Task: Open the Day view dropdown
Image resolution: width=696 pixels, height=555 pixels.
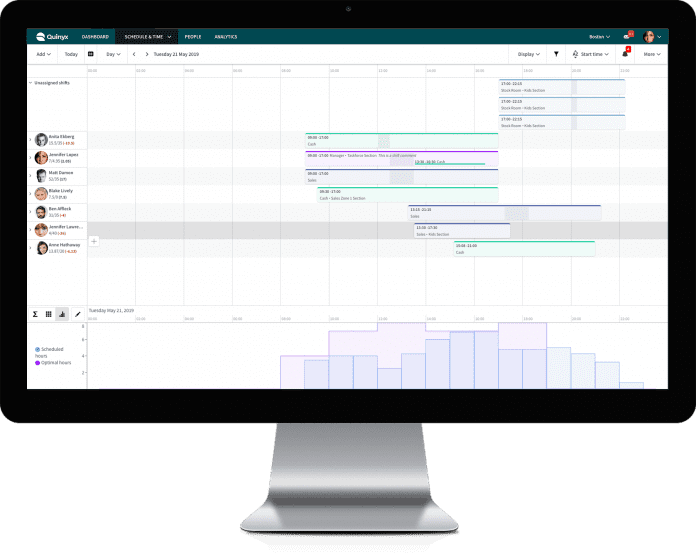Action: 113,54
